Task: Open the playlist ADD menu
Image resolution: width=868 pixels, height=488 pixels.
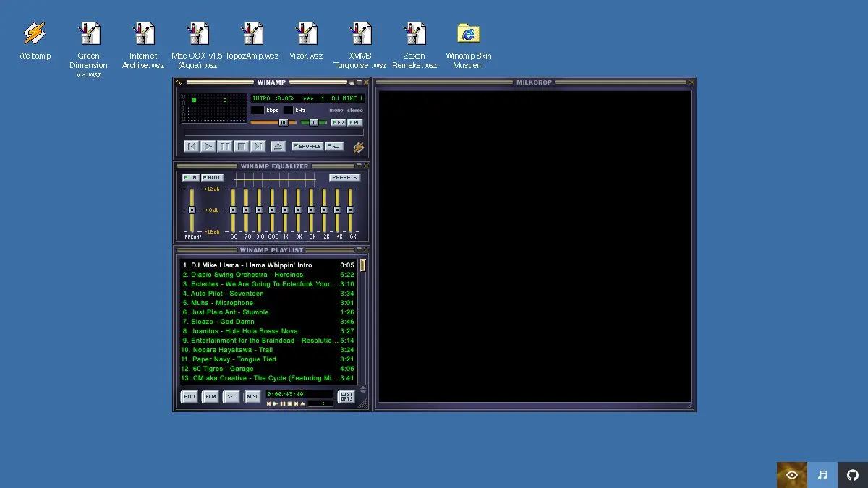Action: (190, 396)
